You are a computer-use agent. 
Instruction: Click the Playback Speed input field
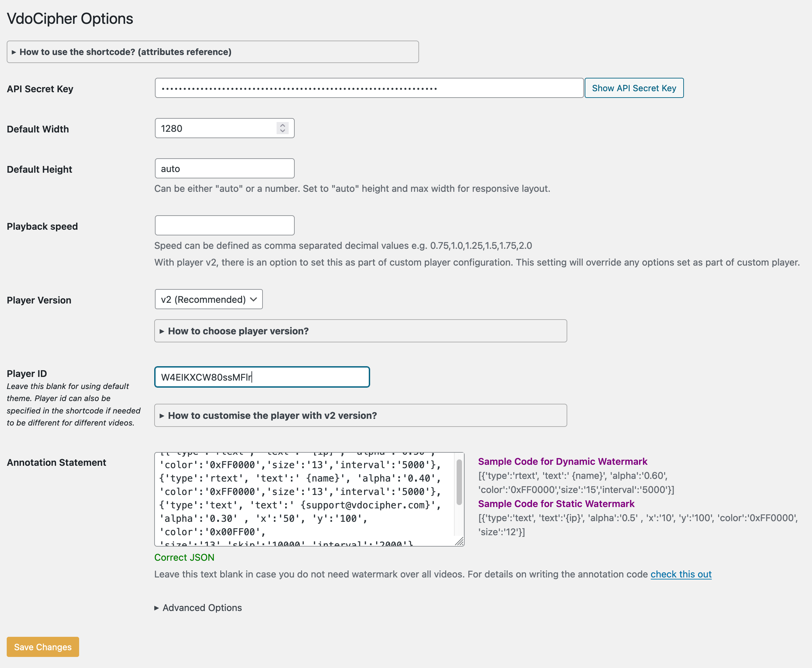225,225
